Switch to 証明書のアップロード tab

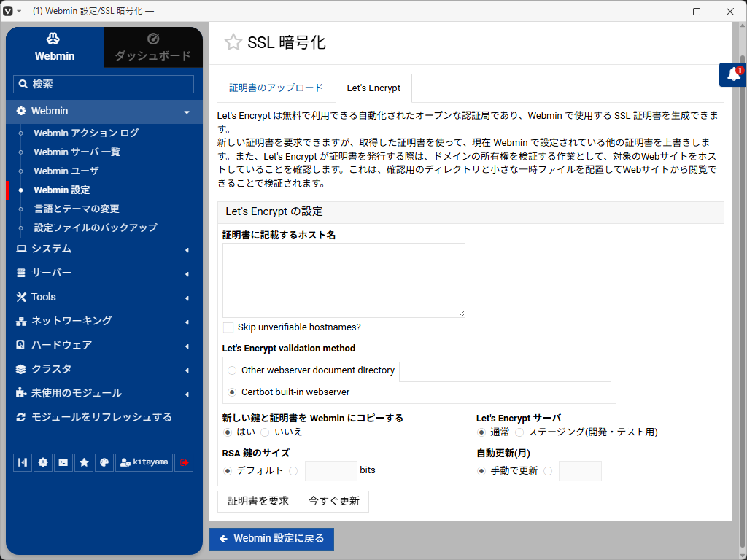(276, 87)
